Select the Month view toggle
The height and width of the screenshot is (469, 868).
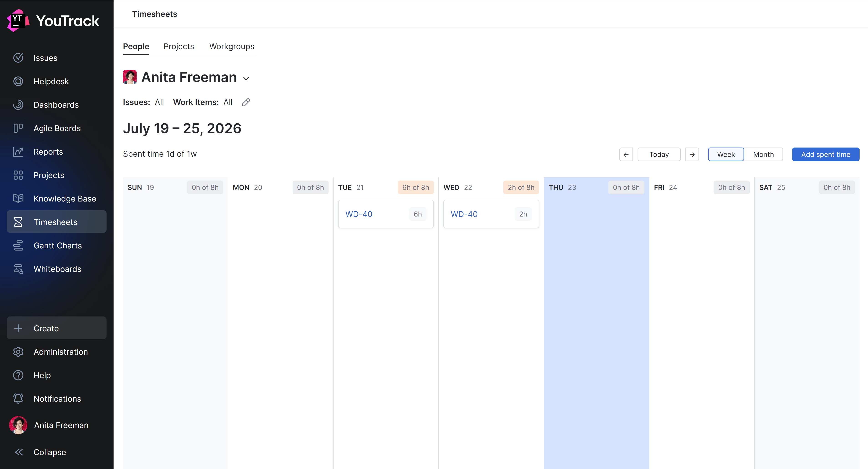point(763,154)
